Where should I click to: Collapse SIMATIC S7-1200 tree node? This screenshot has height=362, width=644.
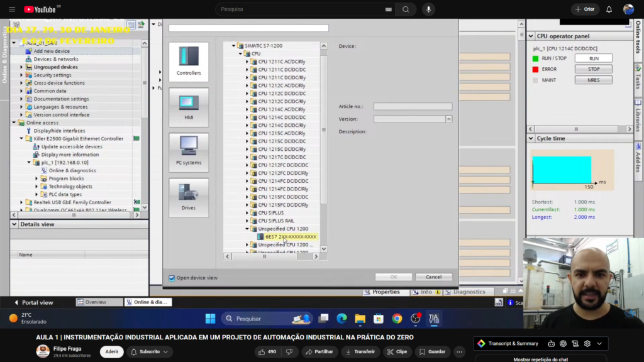234,46
